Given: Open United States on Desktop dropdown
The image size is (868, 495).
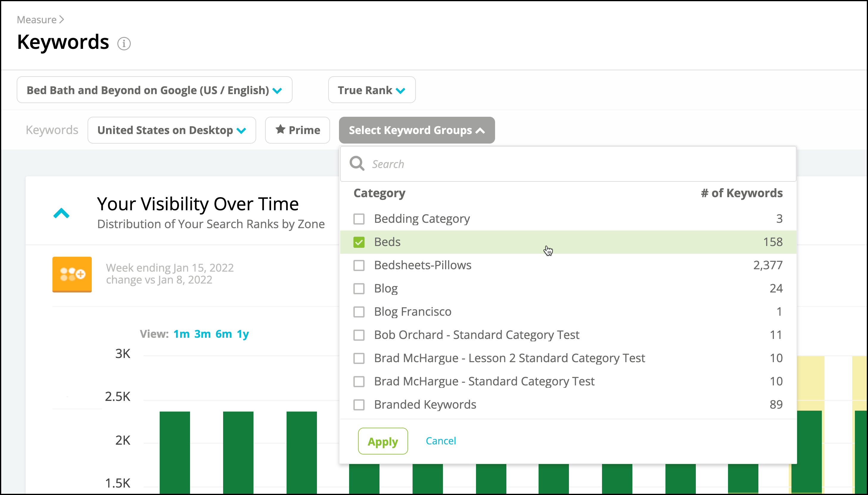Looking at the screenshot, I should point(172,130).
